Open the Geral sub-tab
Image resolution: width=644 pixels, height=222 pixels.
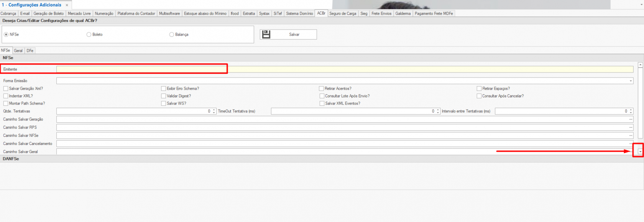coord(18,51)
